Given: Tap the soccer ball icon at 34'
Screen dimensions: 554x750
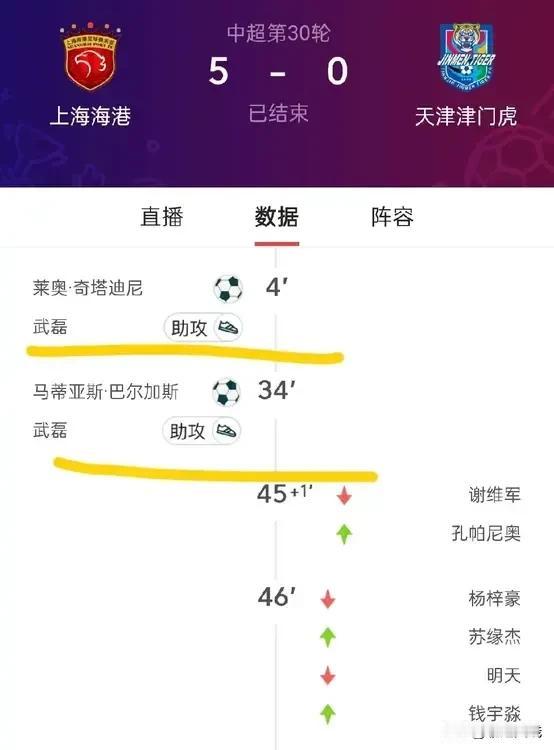Looking at the screenshot, I should pos(226,392).
